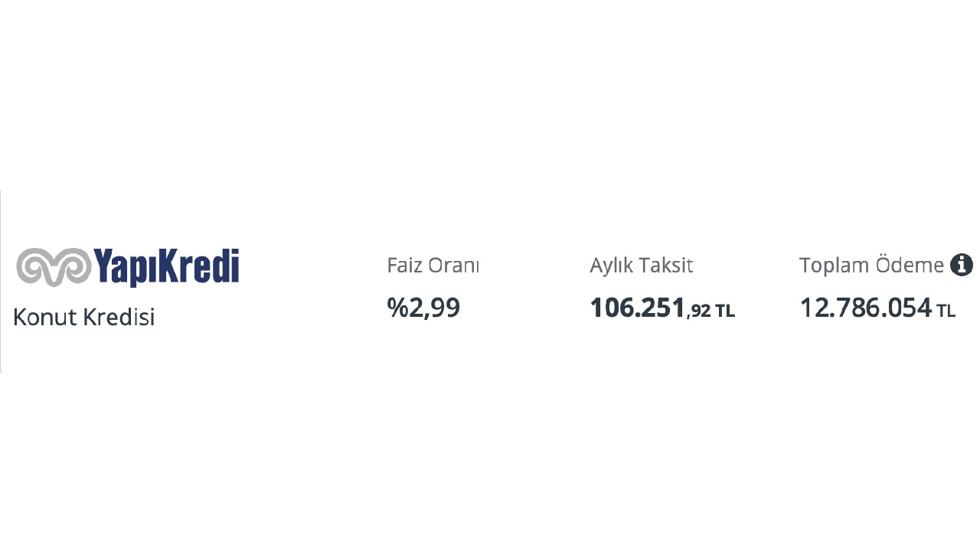This screenshot has width=980, height=551.
Task: Click the TL suffix after total payment
Action: click(946, 311)
